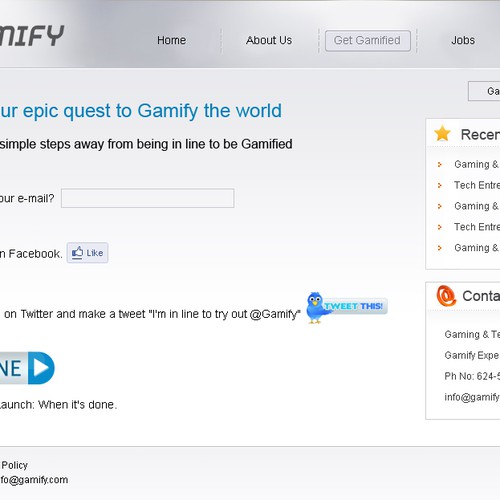The width and height of the screenshot is (500, 500).
Task: Click the 'Gamify Expe' contact line
Action: click(x=472, y=355)
